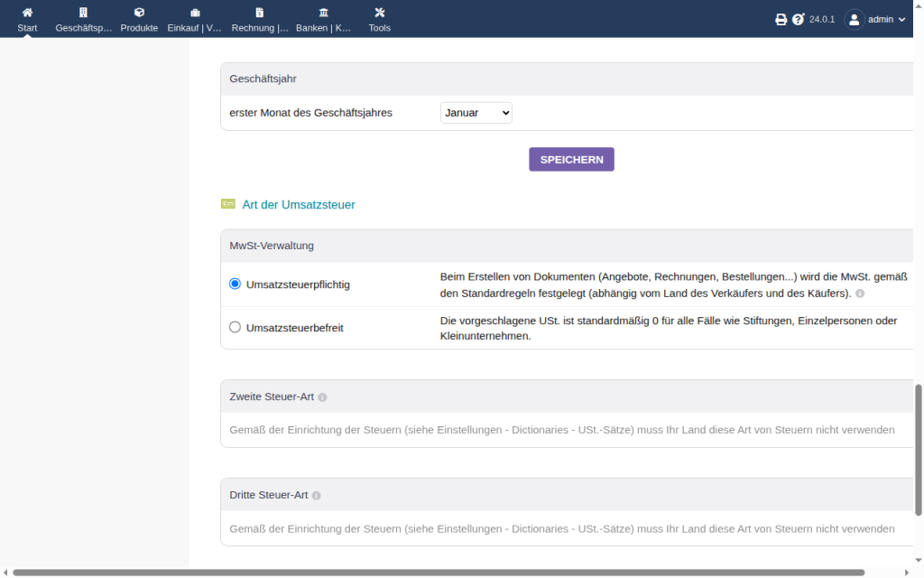This screenshot has height=578, width=924.
Task: Open the Tools menu label
Action: coord(380,28)
